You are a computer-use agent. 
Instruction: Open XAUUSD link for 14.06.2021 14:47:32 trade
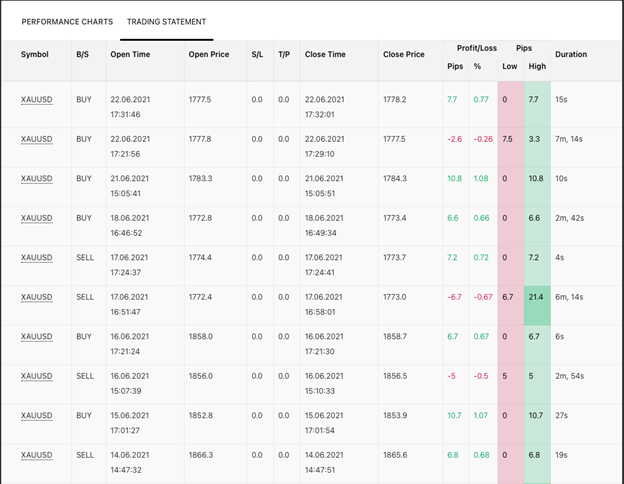(36, 455)
